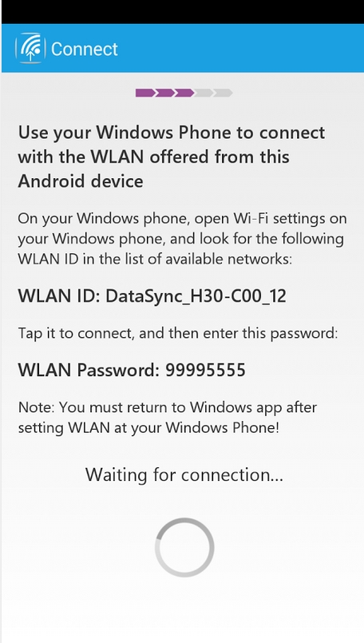Tap the black status bar at top
This screenshot has width=364, height=643.
183,12
